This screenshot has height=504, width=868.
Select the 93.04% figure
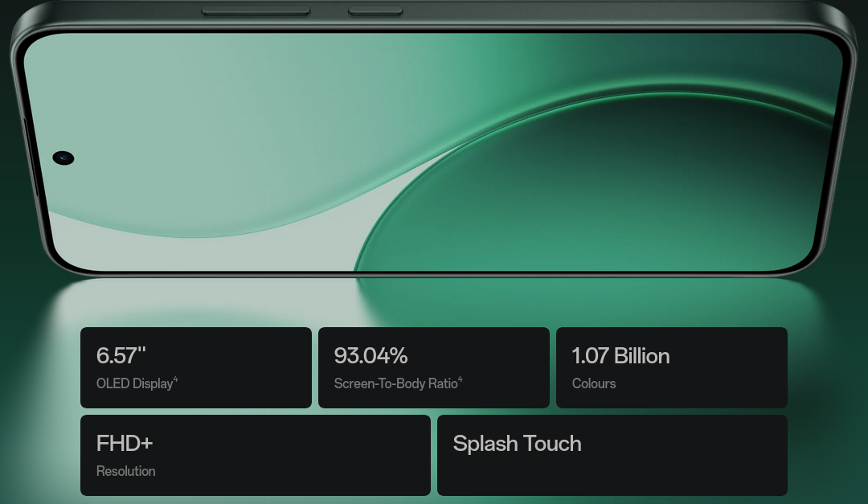(x=371, y=356)
